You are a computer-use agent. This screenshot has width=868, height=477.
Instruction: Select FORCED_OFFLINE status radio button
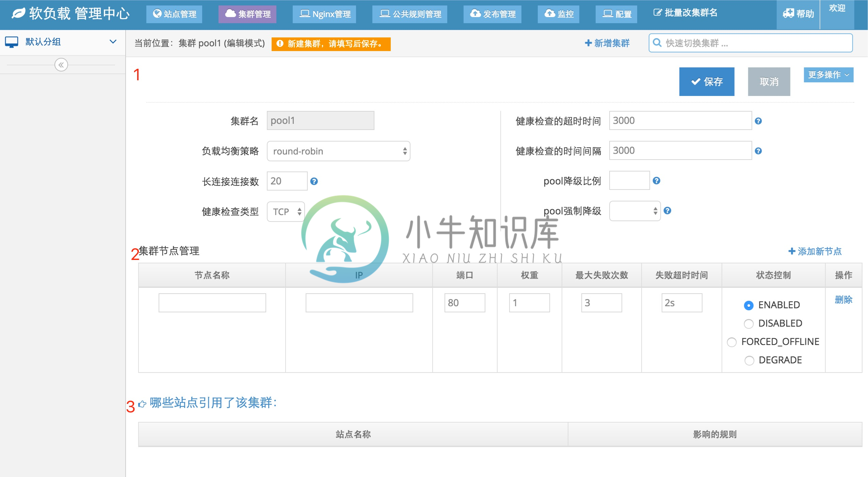click(732, 342)
